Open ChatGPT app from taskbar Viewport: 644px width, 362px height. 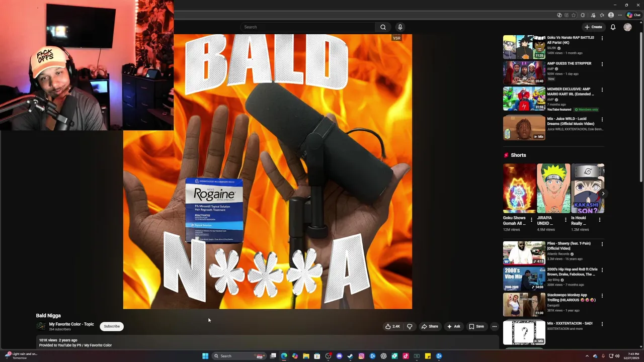point(383,356)
